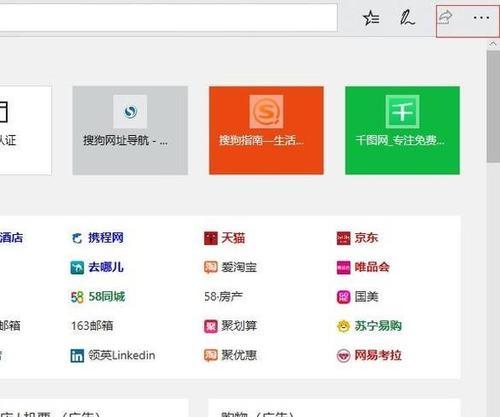Click the page vertical scrollbar thumb
This screenshot has height=417, width=500.
pos(493,107)
